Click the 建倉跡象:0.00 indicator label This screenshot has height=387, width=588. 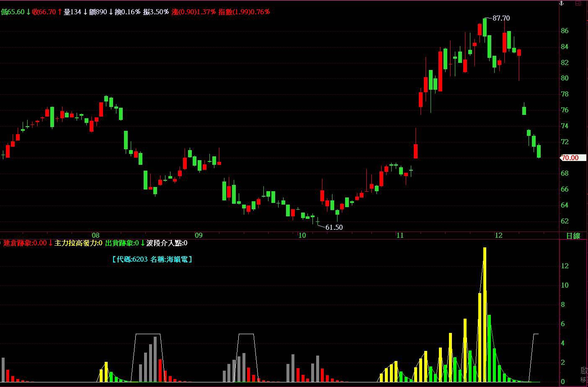(x=25, y=243)
